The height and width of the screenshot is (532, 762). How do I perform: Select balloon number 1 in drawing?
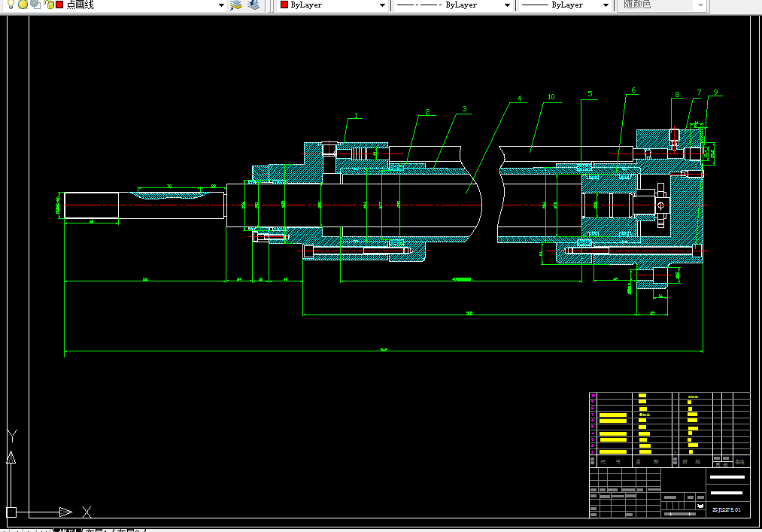[357, 116]
